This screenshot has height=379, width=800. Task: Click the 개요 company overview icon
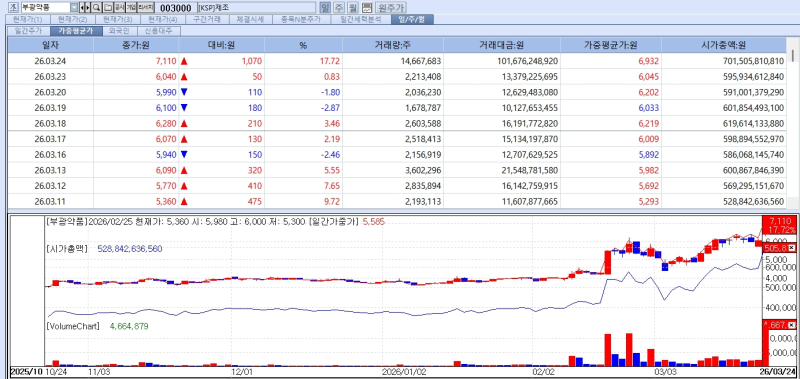pyautogui.click(x=131, y=8)
